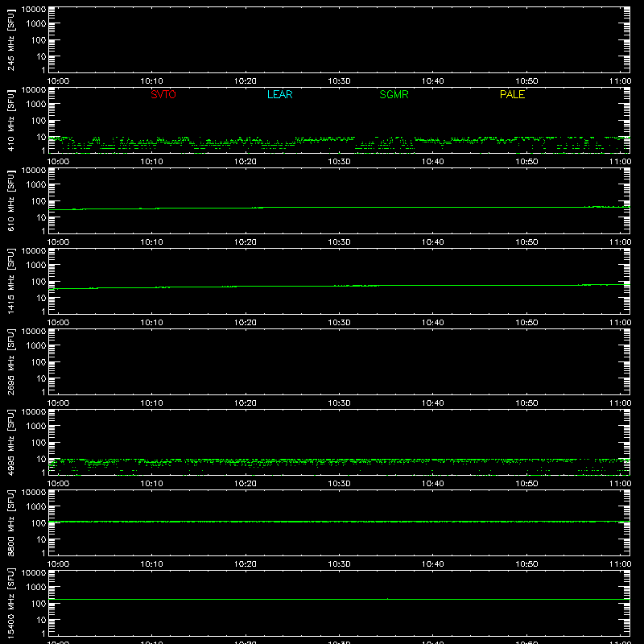Click the 11:00 tick under 1415 MHz panel
This screenshot has width=644, height=644.
pos(620,323)
